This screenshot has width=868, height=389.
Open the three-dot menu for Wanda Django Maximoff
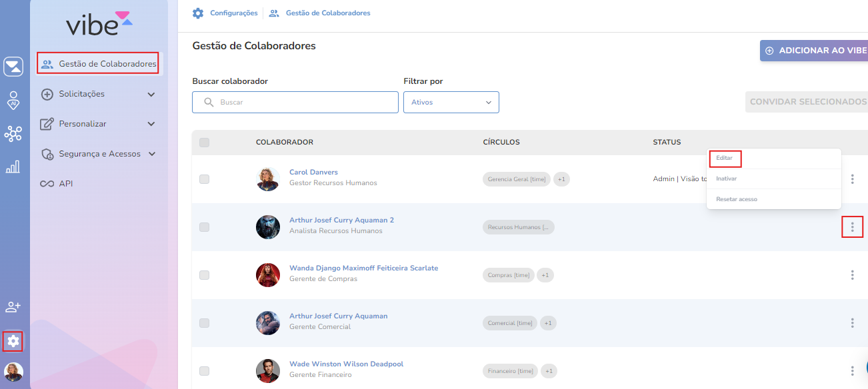852,275
